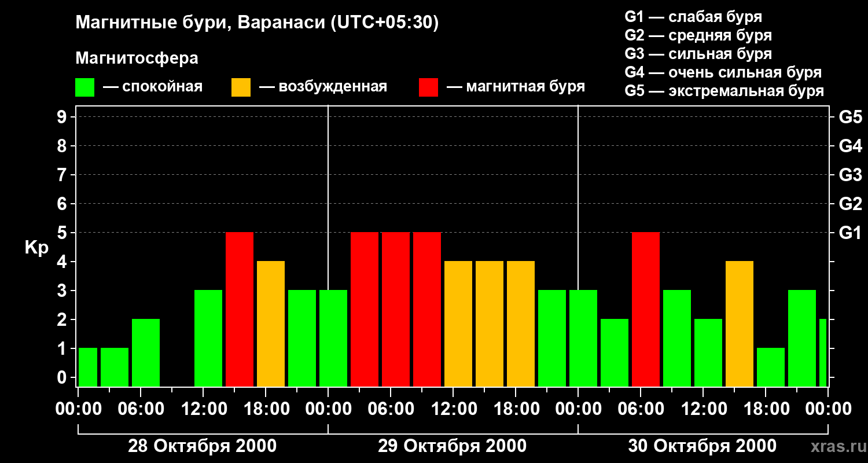
Task: Click the green 'спокойная' legend swatch
Action: coord(84,87)
